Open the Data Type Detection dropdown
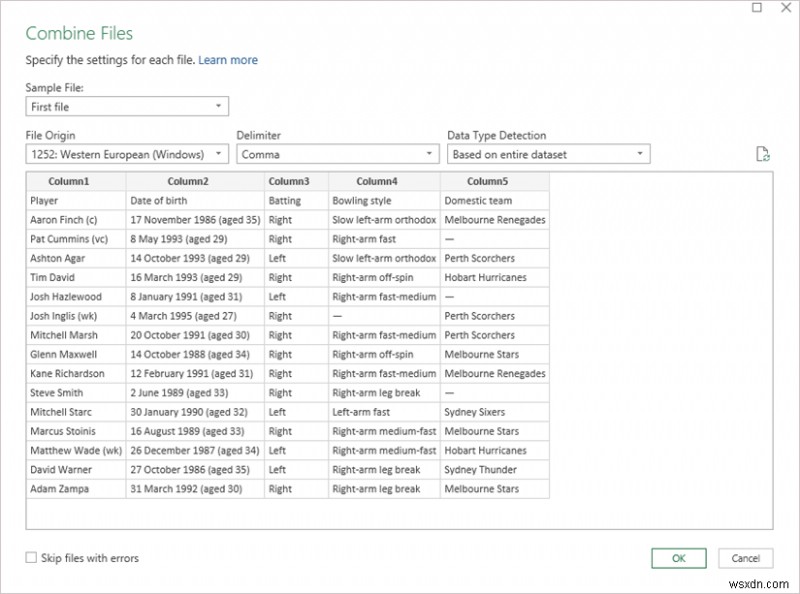800x594 pixels. pos(638,154)
